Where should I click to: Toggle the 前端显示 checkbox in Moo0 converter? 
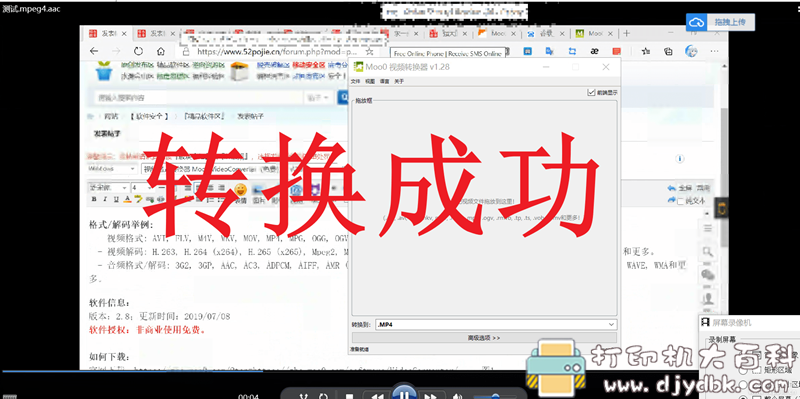(x=592, y=92)
